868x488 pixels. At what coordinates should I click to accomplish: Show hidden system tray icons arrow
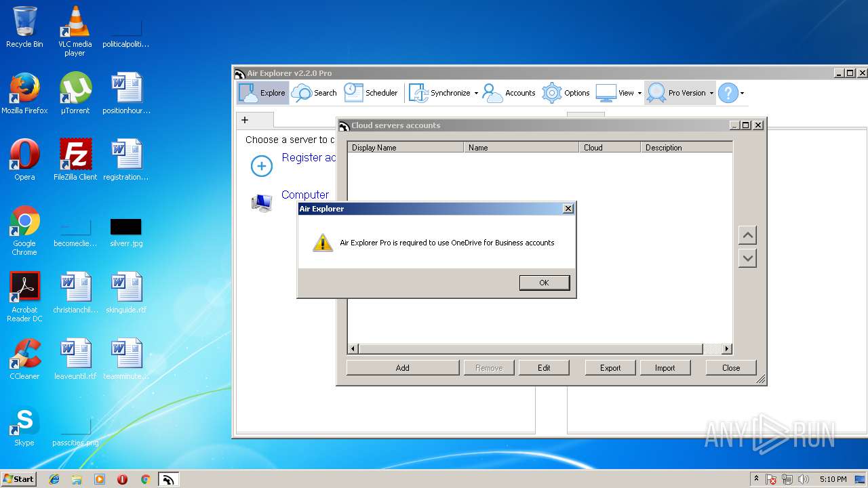click(756, 479)
